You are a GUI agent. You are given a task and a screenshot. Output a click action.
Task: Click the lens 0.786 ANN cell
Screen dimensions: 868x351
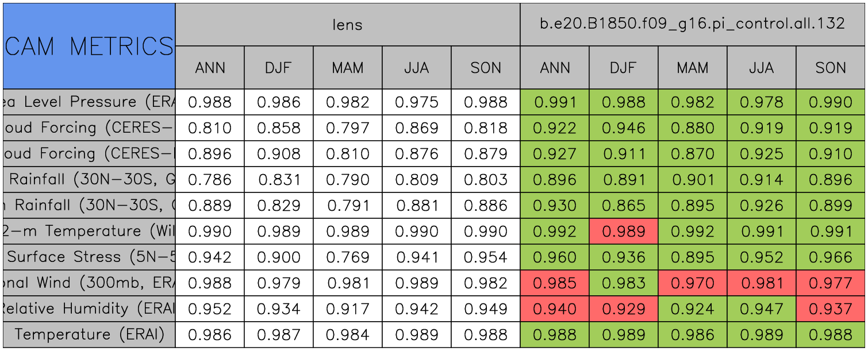tap(210, 180)
